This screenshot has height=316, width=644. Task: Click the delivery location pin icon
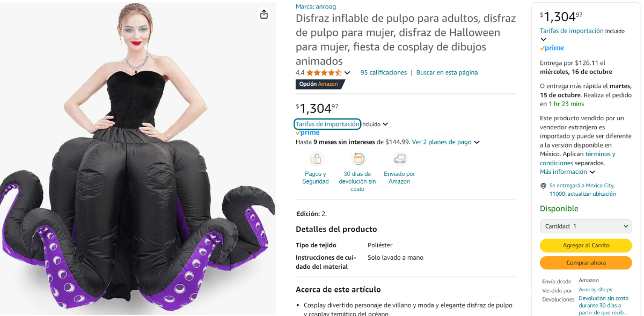[544, 186]
